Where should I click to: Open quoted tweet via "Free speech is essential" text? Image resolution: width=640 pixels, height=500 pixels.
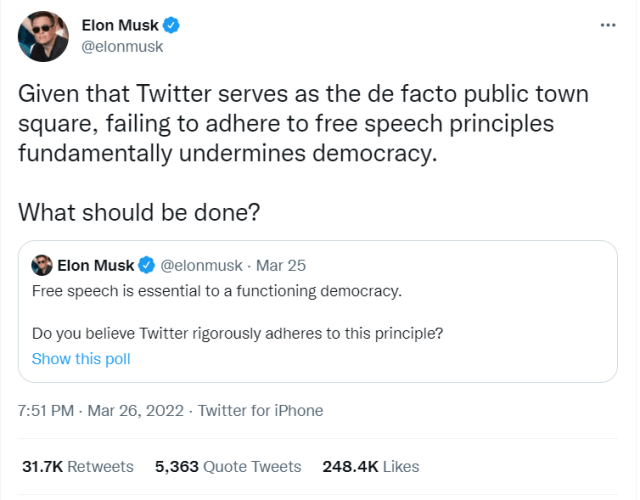click(216, 291)
